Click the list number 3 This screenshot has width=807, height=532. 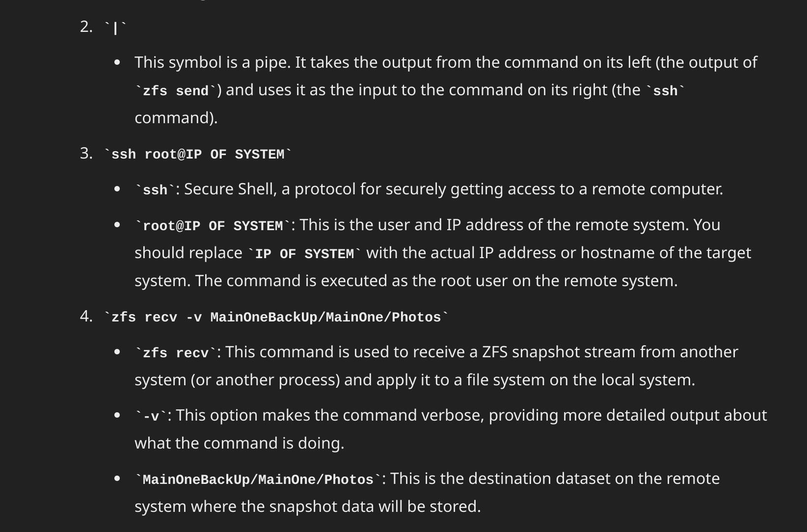[86, 154]
